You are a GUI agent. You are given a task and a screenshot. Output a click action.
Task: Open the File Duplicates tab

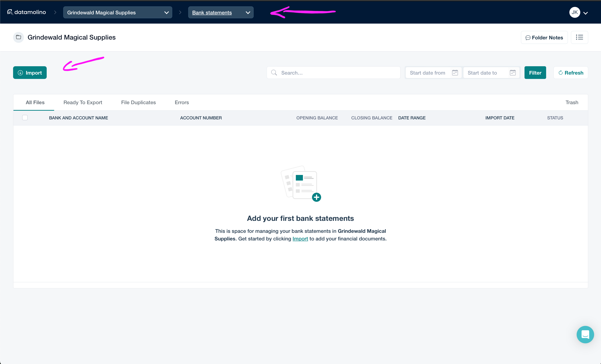click(138, 102)
